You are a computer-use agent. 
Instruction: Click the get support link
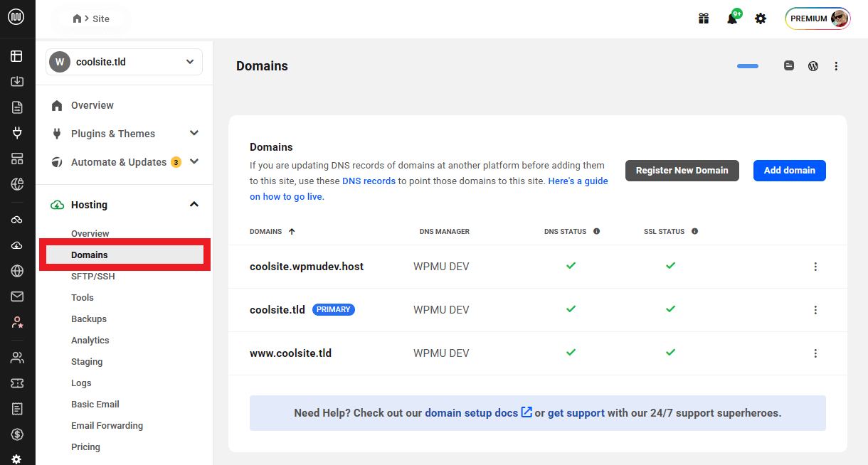click(x=576, y=412)
